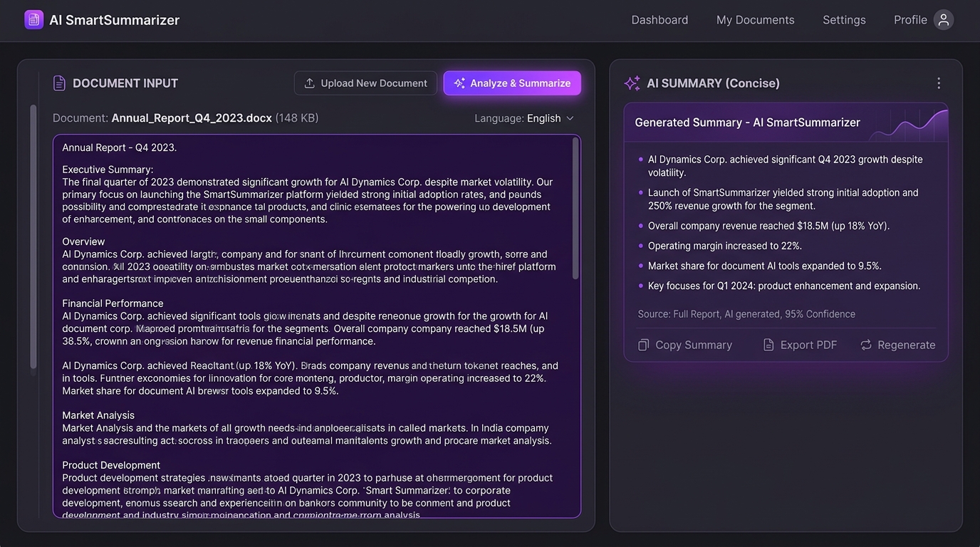Click the bullet about Q4 2023 growth despite volatility
The height and width of the screenshot is (547, 980).
pos(786,166)
